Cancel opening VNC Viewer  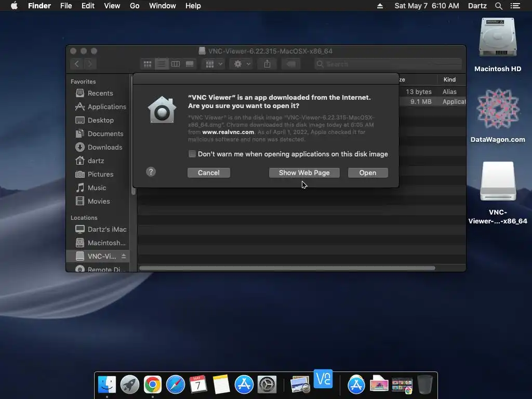pos(209,172)
